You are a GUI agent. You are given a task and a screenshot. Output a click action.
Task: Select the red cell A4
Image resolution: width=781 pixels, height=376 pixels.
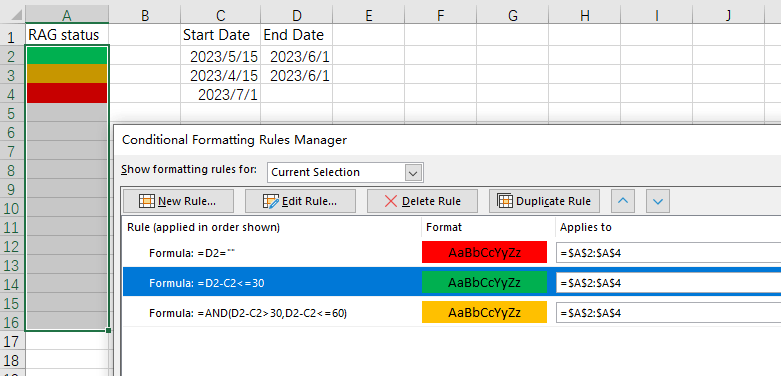[67, 94]
